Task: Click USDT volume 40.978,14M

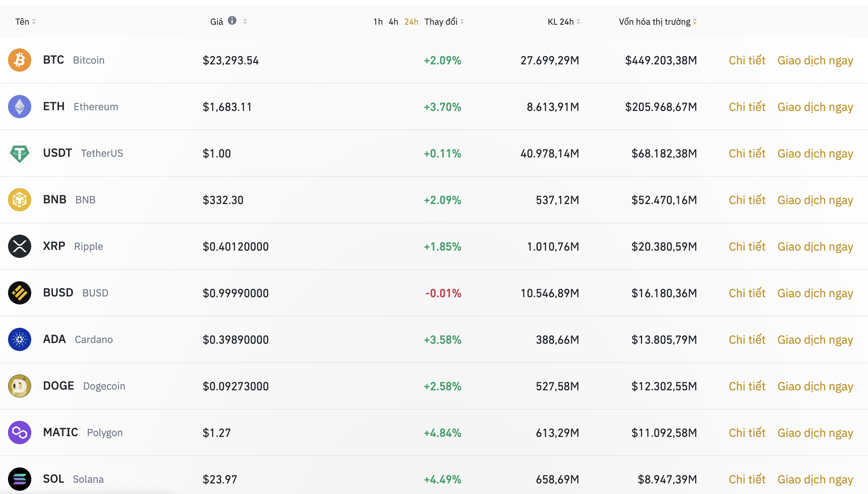Action: pos(550,154)
